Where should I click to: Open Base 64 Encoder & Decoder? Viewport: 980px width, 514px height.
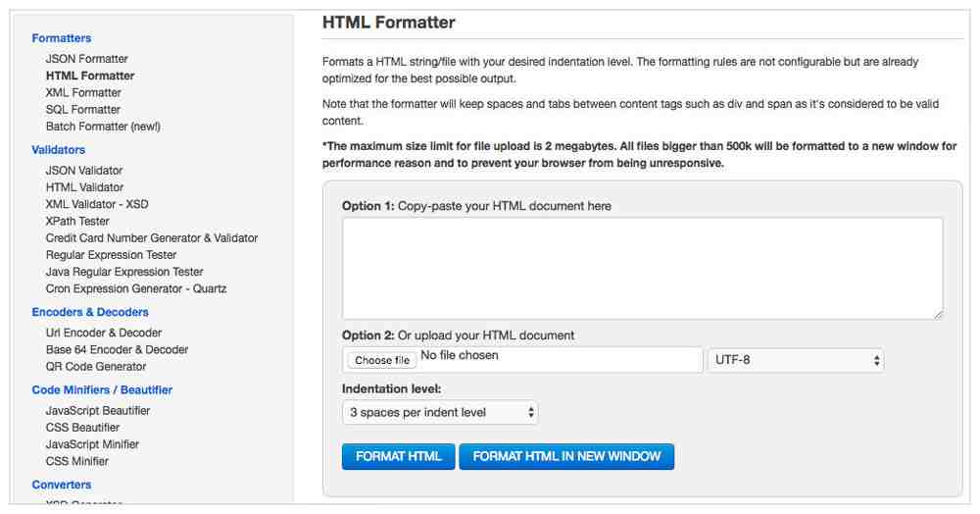click(117, 349)
